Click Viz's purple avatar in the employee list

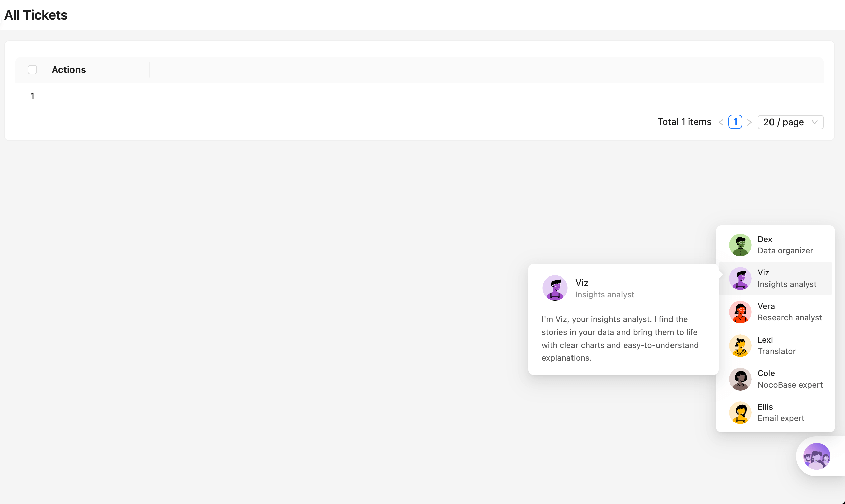740,279
